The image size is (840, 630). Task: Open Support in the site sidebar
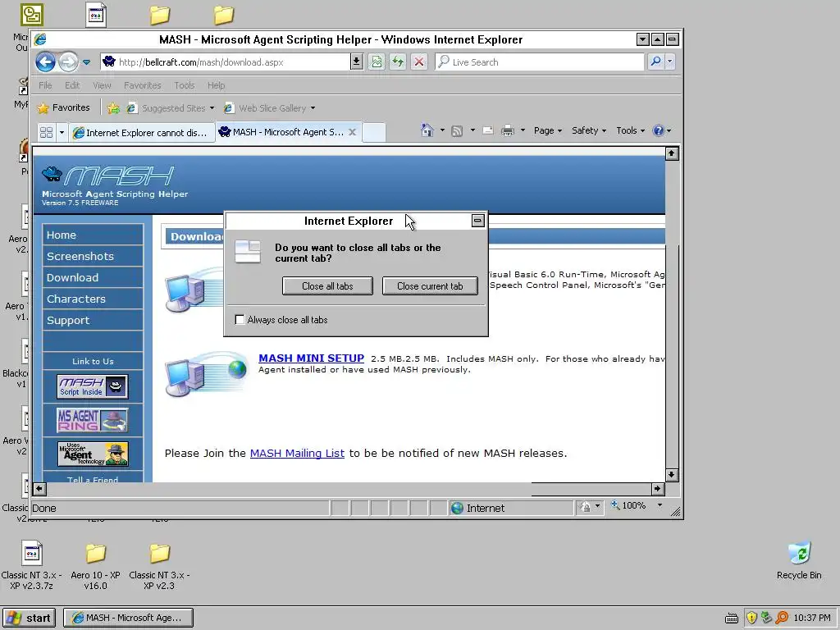click(x=68, y=321)
